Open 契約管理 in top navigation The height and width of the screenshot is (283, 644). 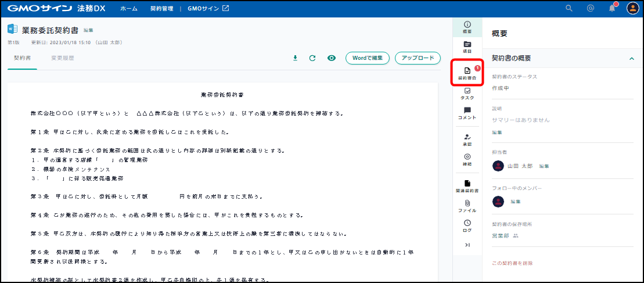(161, 9)
